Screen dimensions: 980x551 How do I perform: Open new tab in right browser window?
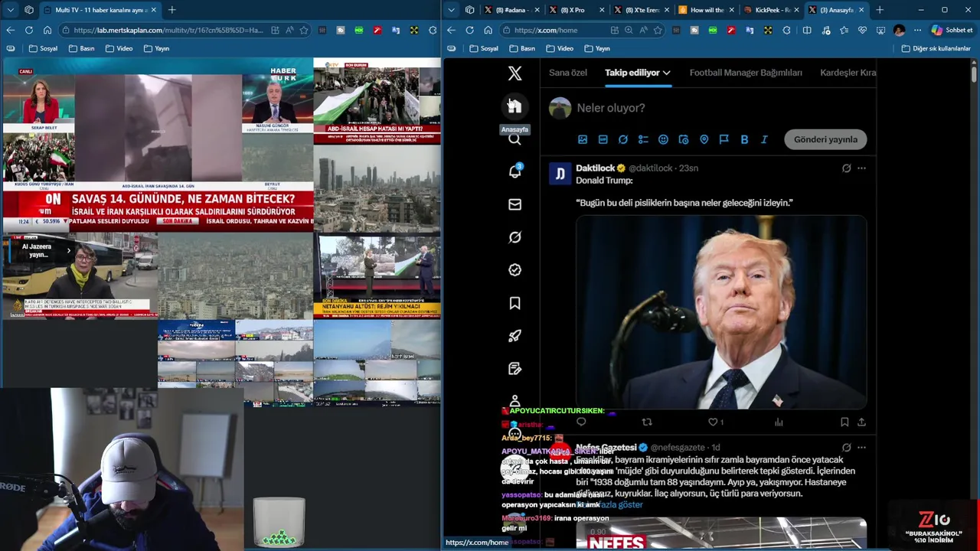pos(879,10)
